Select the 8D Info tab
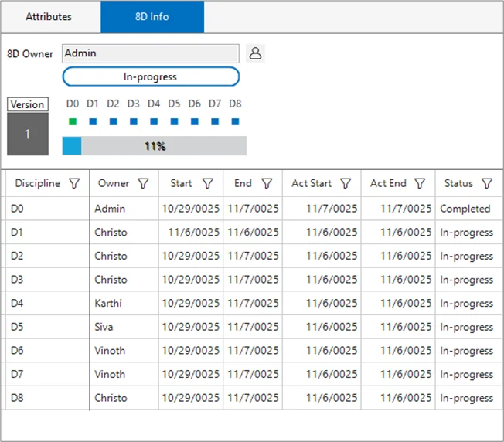Screen dimensions: 504x442 [x=152, y=16]
